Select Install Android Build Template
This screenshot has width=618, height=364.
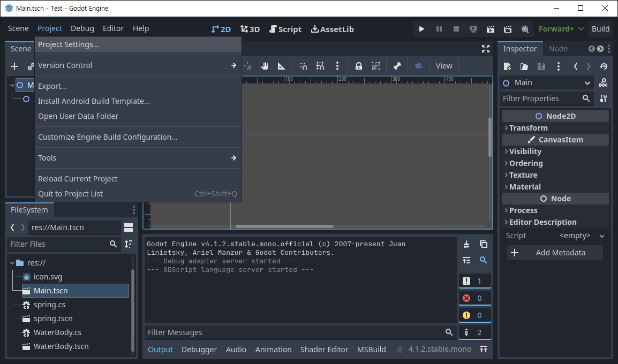click(x=138, y=101)
